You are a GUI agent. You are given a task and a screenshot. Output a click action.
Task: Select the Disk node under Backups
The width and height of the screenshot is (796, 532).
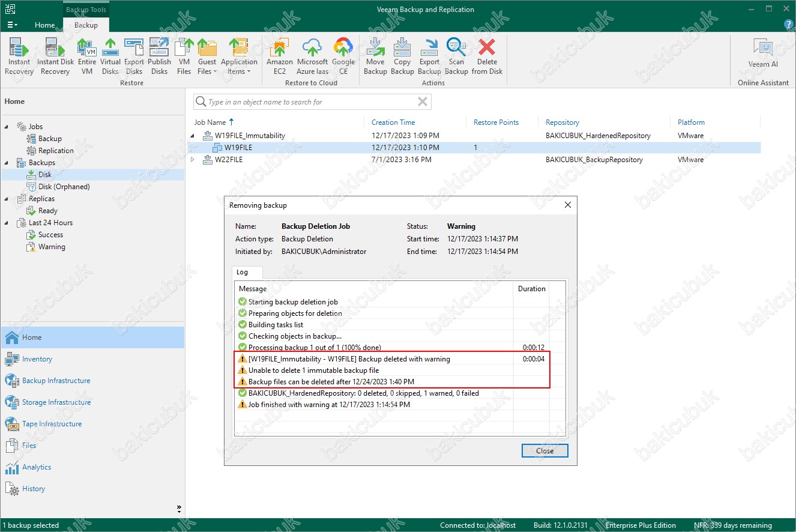45,175
